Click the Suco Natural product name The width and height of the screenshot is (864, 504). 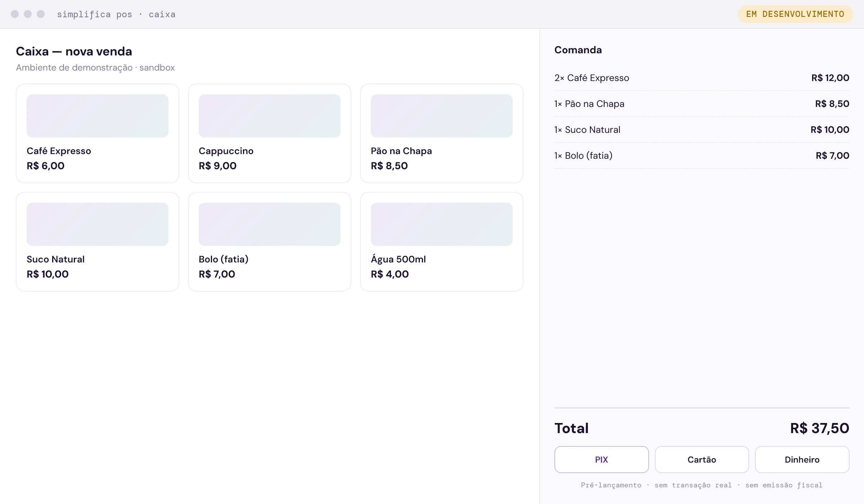point(55,259)
